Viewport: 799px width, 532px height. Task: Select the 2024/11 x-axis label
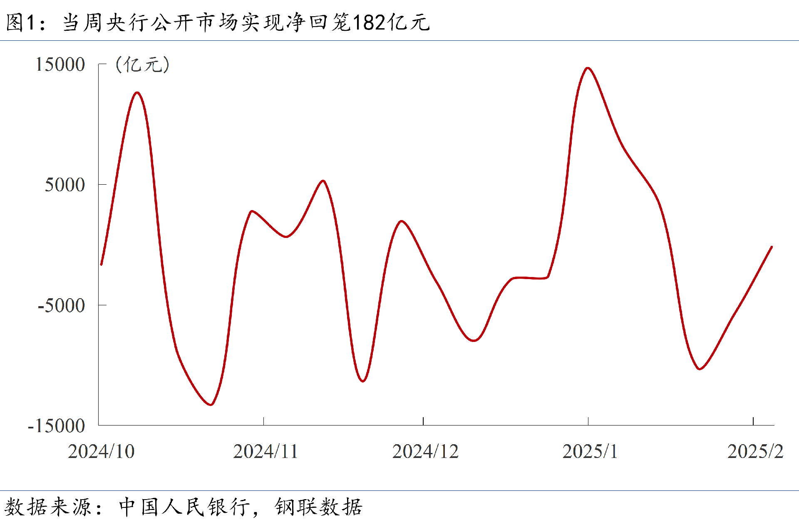pos(266,452)
